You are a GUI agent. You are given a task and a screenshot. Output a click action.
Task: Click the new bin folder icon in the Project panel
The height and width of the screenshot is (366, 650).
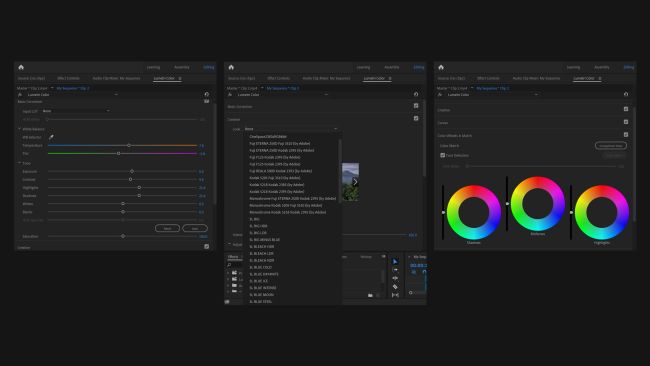coord(370,295)
